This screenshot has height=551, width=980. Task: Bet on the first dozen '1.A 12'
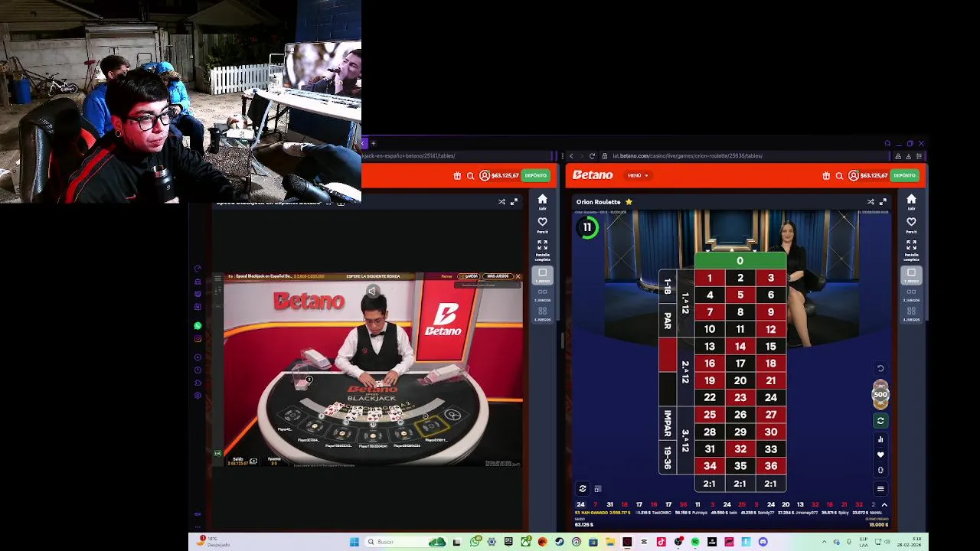[685, 304]
